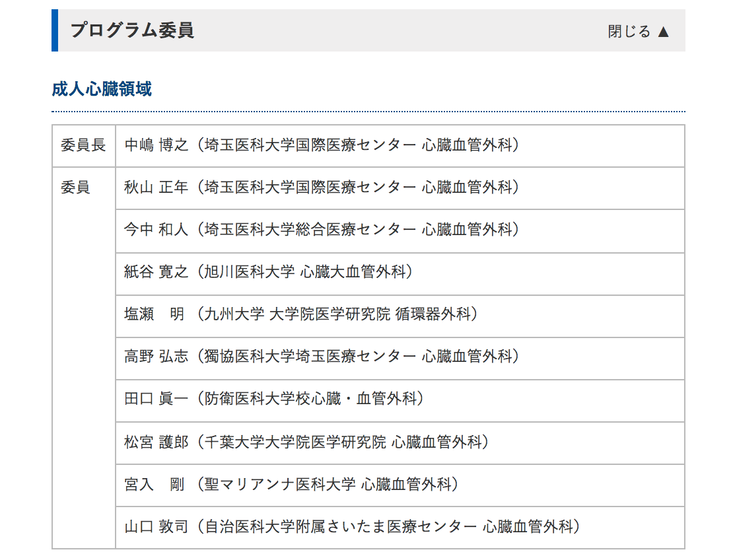The width and height of the screenshot is (733, 560).
Task: Collapse the プログラム委員 section with 閉じる
Action: [629, 31]
